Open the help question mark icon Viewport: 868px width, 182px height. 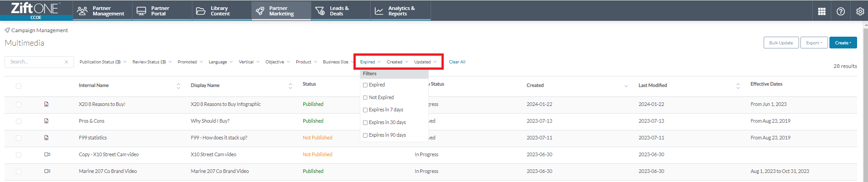coord(841,11)
